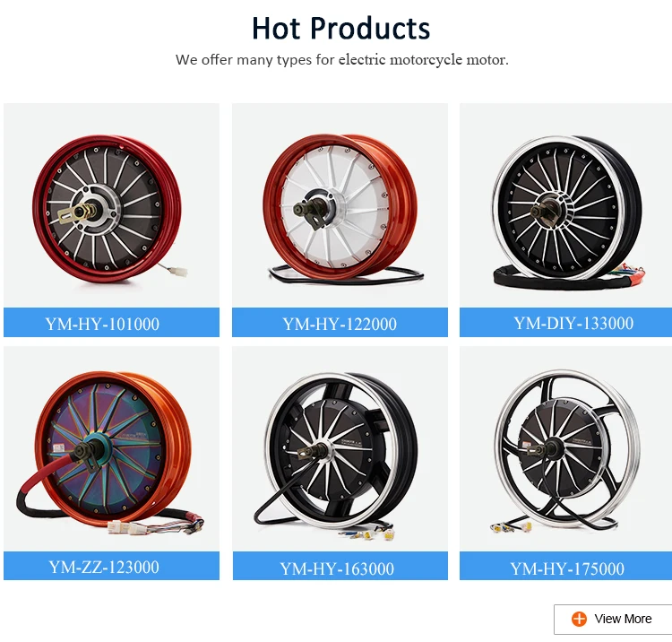View the iridescent YM-ZZ-123000 motor image
672x642 pixels.
click(x=111, y=449)
